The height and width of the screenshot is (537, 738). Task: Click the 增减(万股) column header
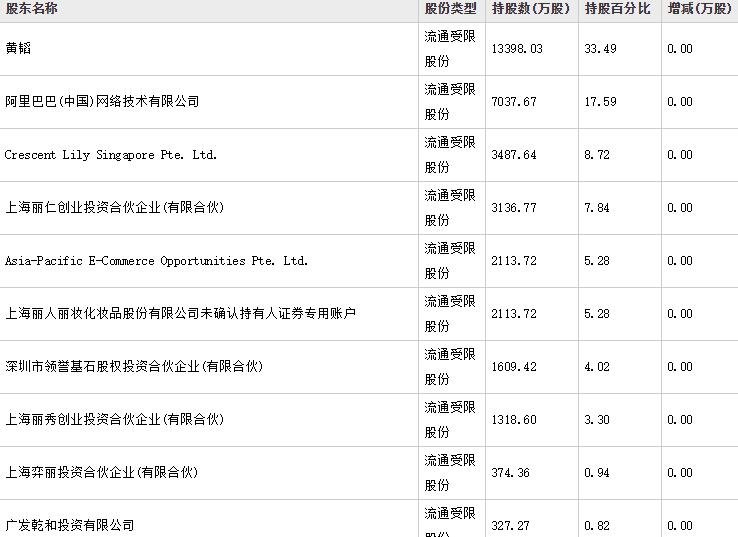tap(699, 8)
